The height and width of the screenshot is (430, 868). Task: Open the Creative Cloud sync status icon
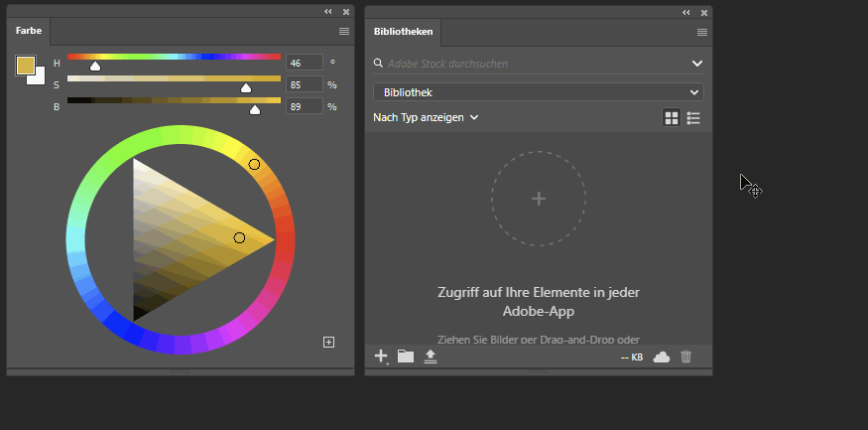pos(662,357)
